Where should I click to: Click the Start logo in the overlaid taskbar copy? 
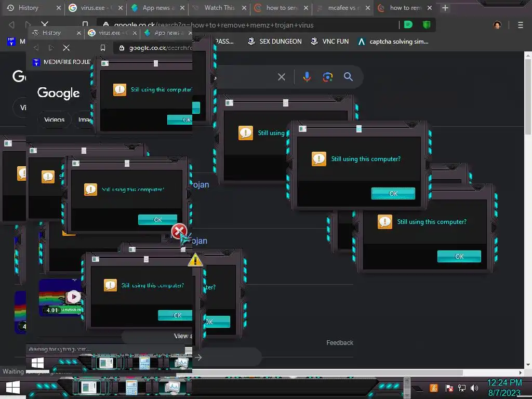pyautogui.click(x=37, y=363)
